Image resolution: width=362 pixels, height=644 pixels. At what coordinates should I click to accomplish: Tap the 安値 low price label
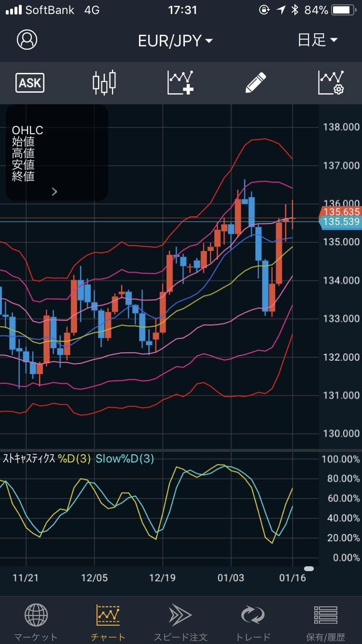(23, 165)
